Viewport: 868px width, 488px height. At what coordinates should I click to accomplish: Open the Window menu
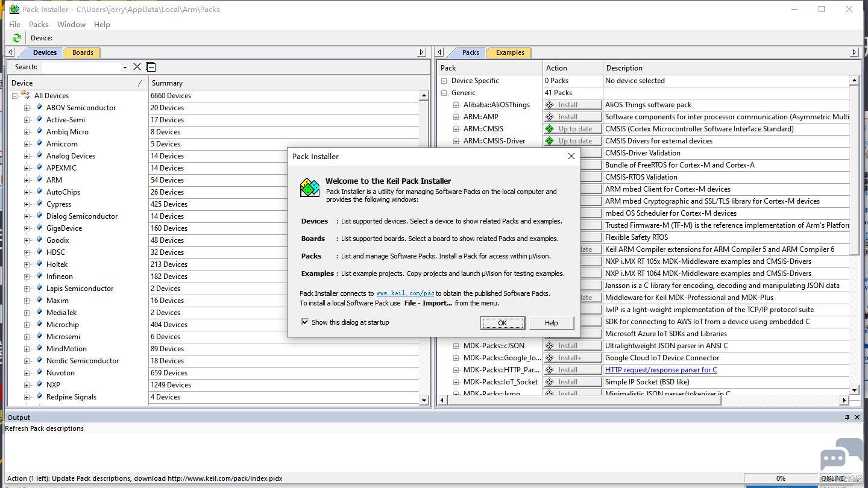coord(71,24)
